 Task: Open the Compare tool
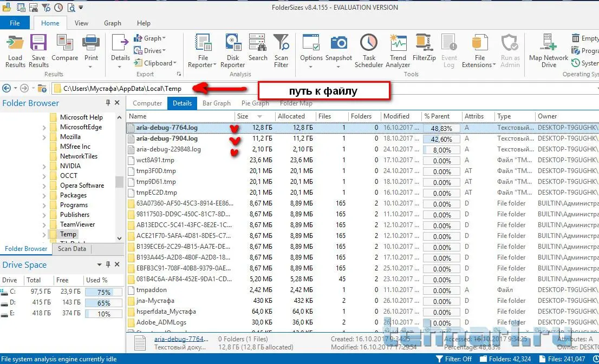pyautogui.click(x=64, y=47)
